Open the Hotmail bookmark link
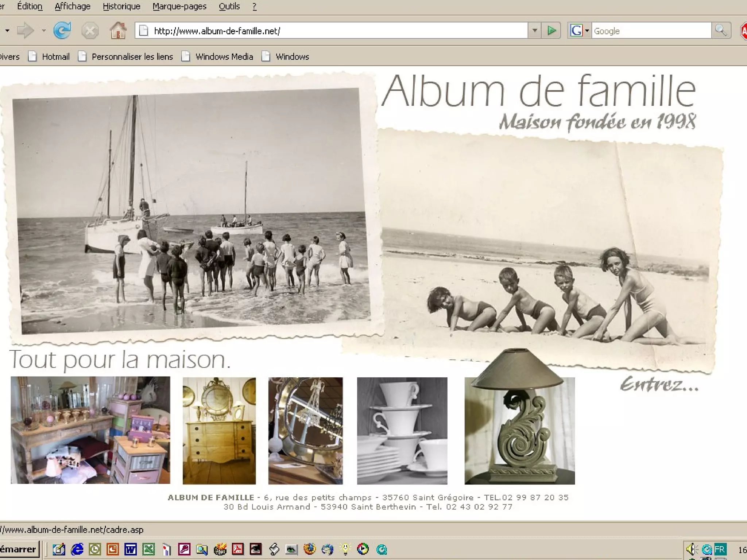 pyautogui.click(x=55, y=57)
